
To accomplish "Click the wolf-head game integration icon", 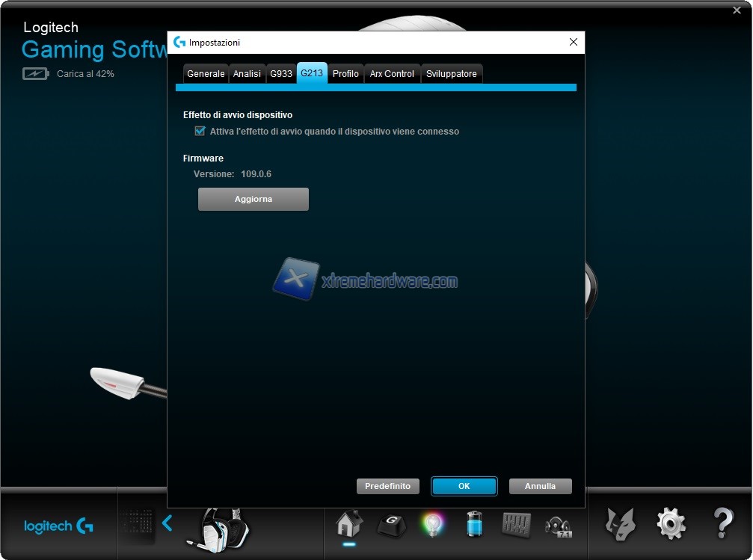I will tap(620, 524).
